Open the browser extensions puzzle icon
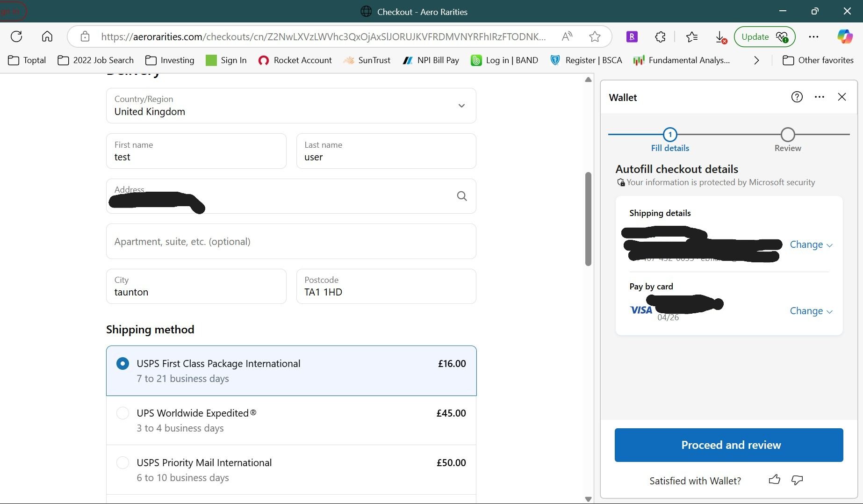This screenshot has width=863, height=504. pyautogui.click(x=660, y=36)
